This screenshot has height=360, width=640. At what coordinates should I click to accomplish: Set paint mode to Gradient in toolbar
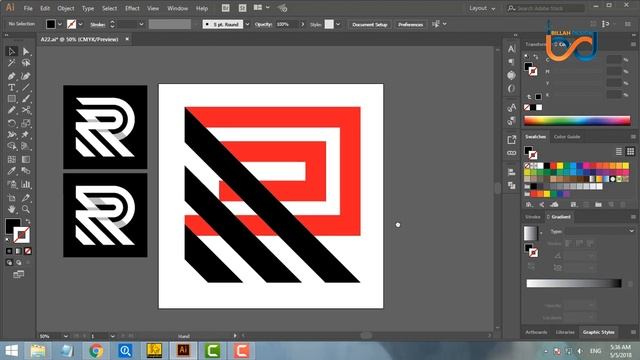coord(18,251)
